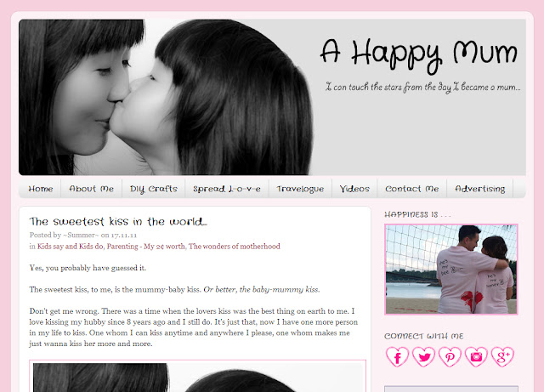Screen dimensions: 544x392
Task: Click the Connect With Me heading
Action: click(x=423, y=336)
